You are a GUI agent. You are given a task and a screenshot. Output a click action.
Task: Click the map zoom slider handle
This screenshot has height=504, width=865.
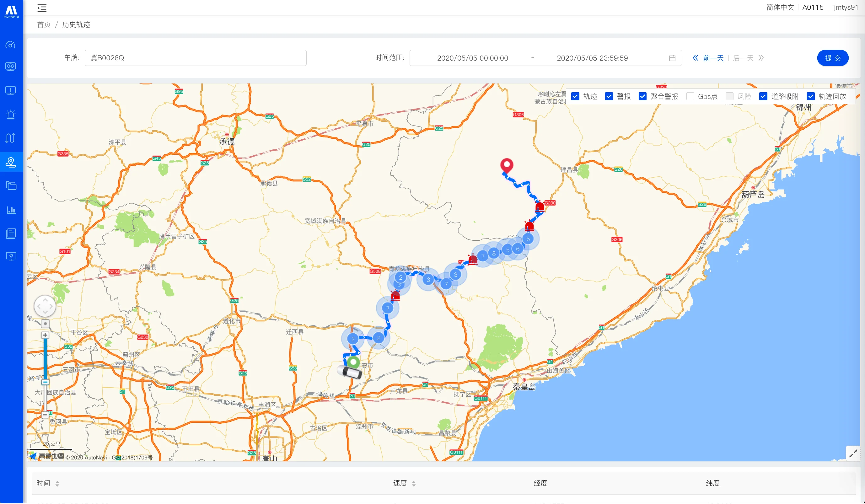[x=45, y=382]
